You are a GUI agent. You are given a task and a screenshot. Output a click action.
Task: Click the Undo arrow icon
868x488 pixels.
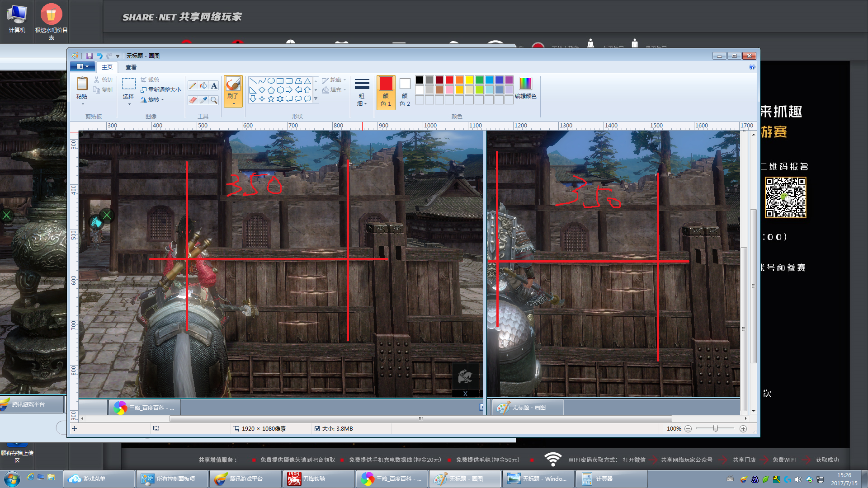pos(99,56)
